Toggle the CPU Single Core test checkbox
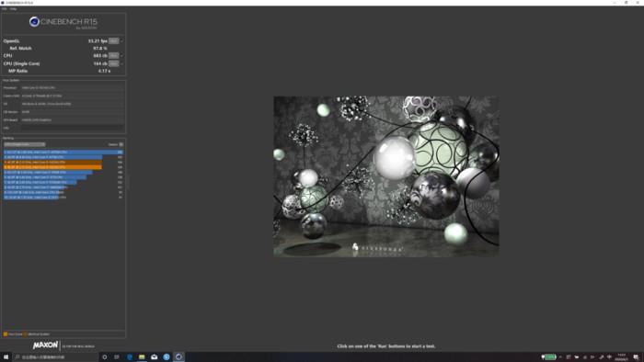Screen dimensions: 644x362 click(x=121, y=63)
